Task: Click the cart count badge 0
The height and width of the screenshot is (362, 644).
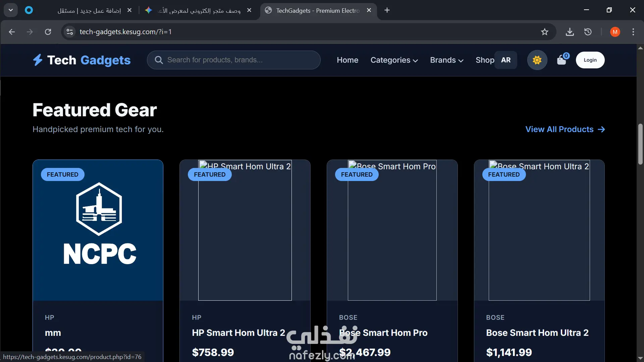Action: pyautogui.click(x=566, y=56)
